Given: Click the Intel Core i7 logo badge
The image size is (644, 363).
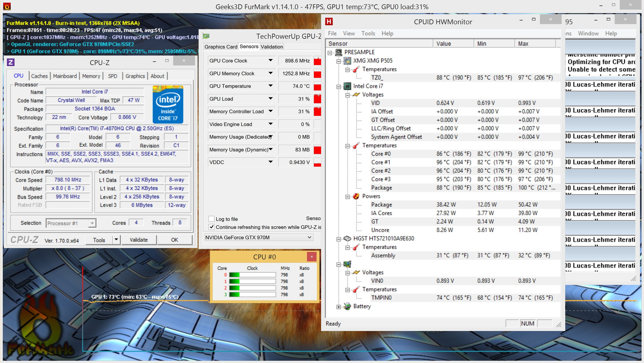Looking at the screenshot, I should [168, 104].
